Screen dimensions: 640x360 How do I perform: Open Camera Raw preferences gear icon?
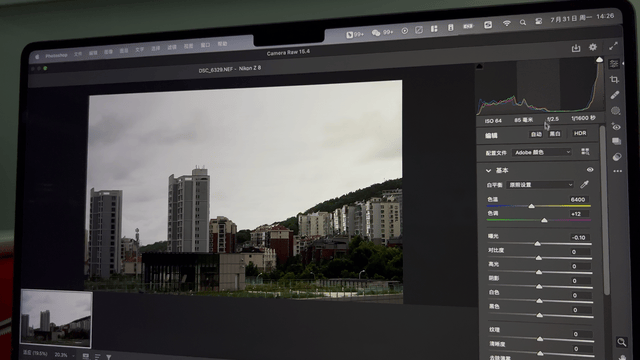click(593, 47)
